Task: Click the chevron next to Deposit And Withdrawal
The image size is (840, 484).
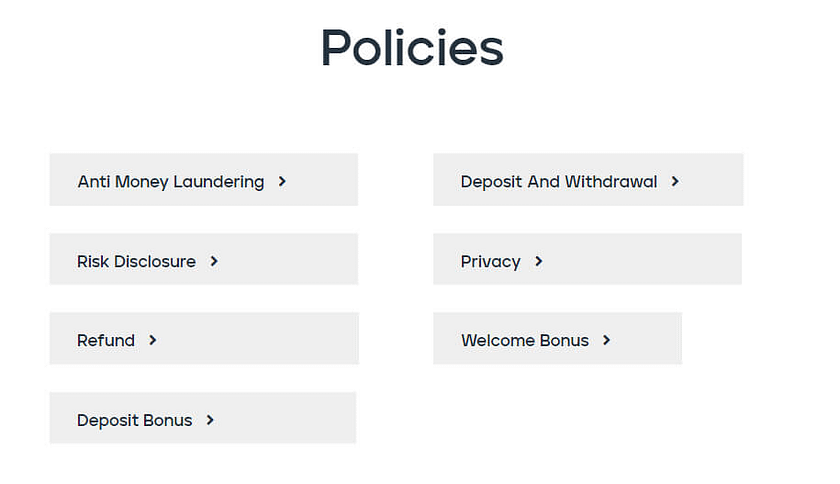Action: point(675,182)
